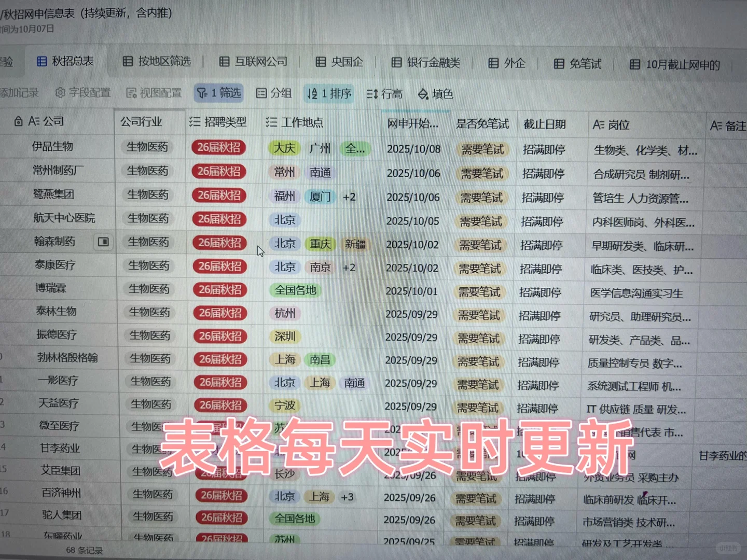Image resolution: width=747 pixels, height=560 pixels.
Task: Select the 伊品生物 company cell
Action: coord(53,147)
